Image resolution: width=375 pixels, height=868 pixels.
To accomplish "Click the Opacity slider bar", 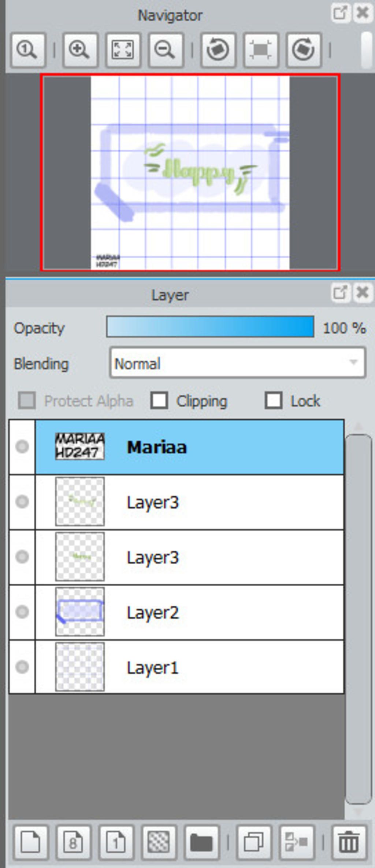I will click(x=210, y=327).
